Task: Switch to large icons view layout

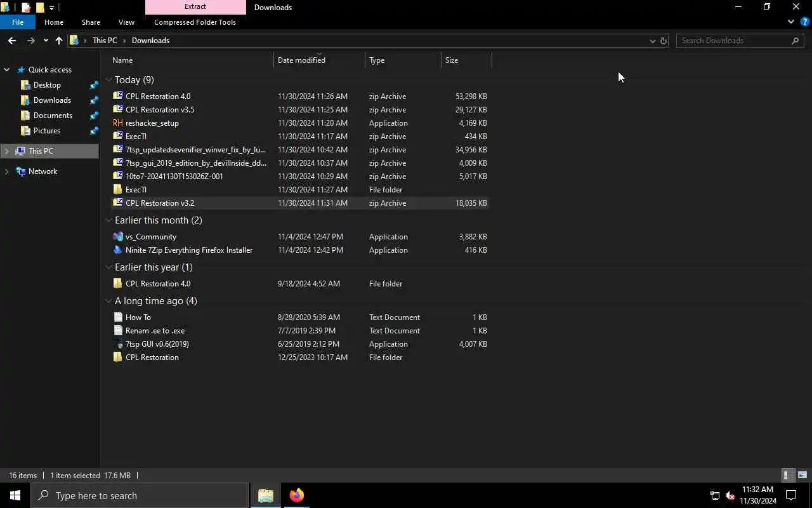Action: pyautogui.click(x=802, y=475)
